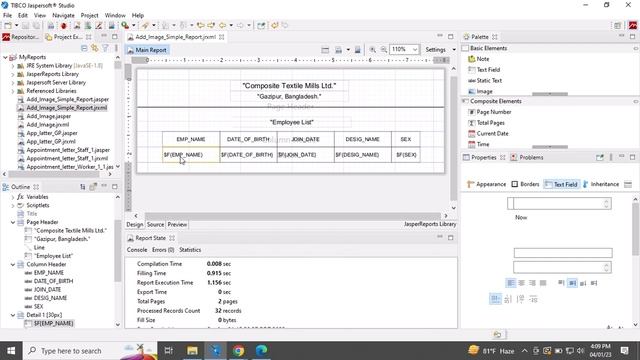Switch to the Preview tab
Image resolution: width=640 pixels, height=360 pixels.
point(177,224)
